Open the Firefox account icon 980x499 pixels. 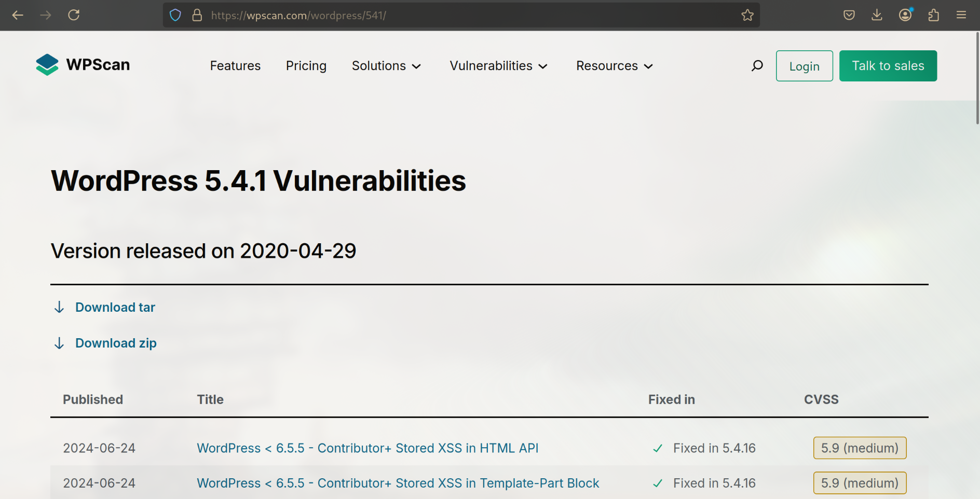pos(905,15)
